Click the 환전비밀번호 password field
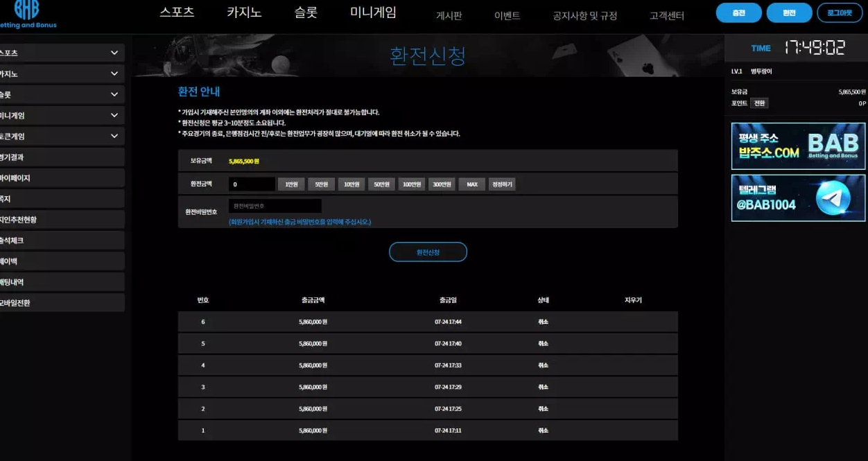Viewport: 868px width, 461px height. pos(275,206)
